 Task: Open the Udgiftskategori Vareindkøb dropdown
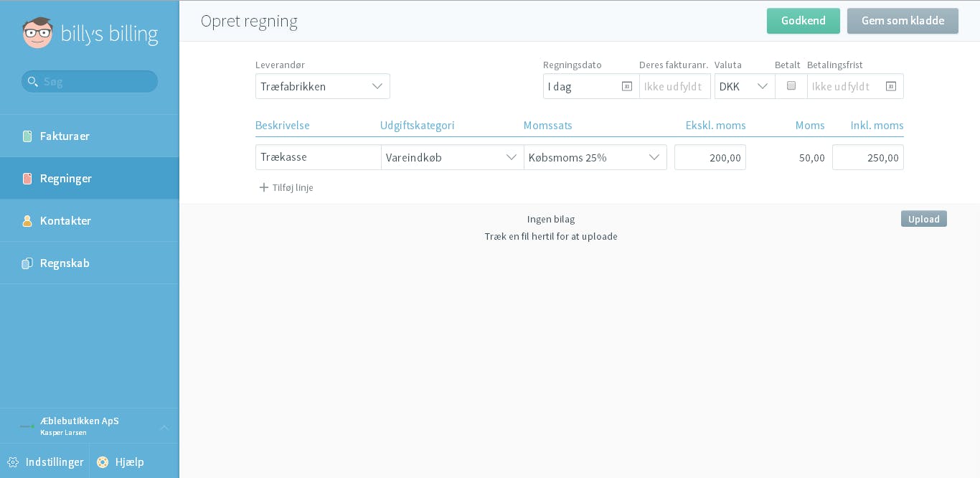tap(453, 157)
